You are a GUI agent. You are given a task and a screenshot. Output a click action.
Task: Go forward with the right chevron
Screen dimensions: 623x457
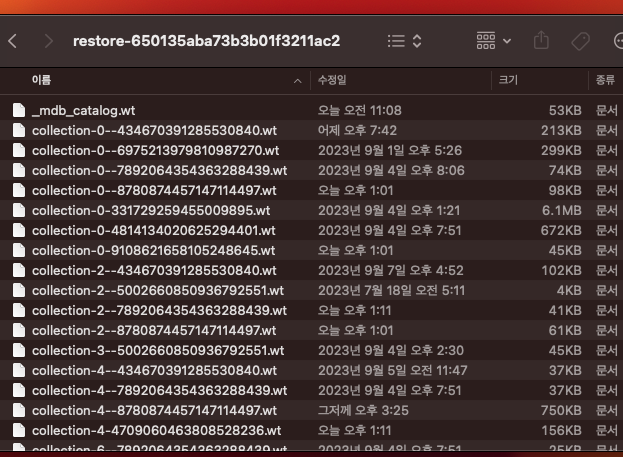[x=48, y=41]
